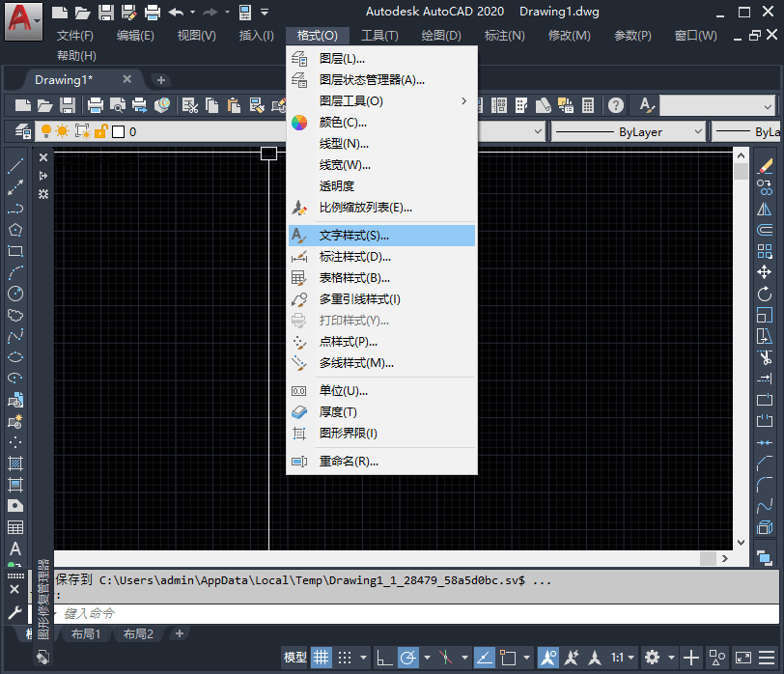Expand the ByLayer linetype dropdown
The image size is (784, 674).
click(x=629, y=132)
